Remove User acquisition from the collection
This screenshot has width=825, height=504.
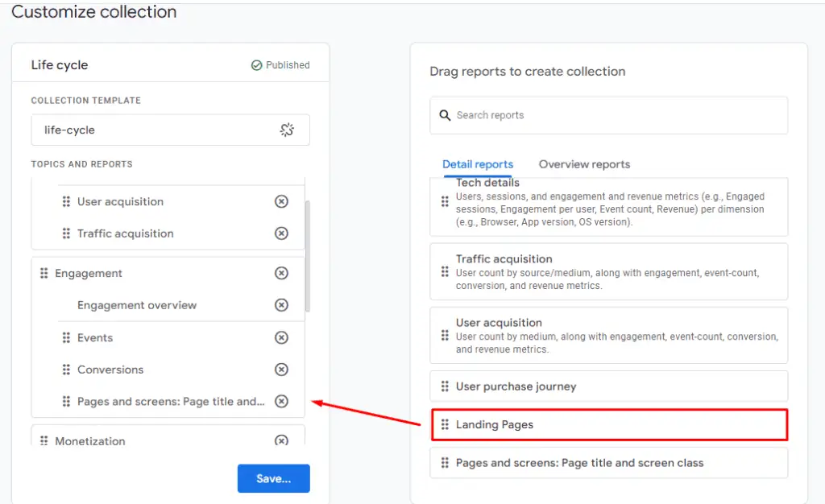pos(281,201)
